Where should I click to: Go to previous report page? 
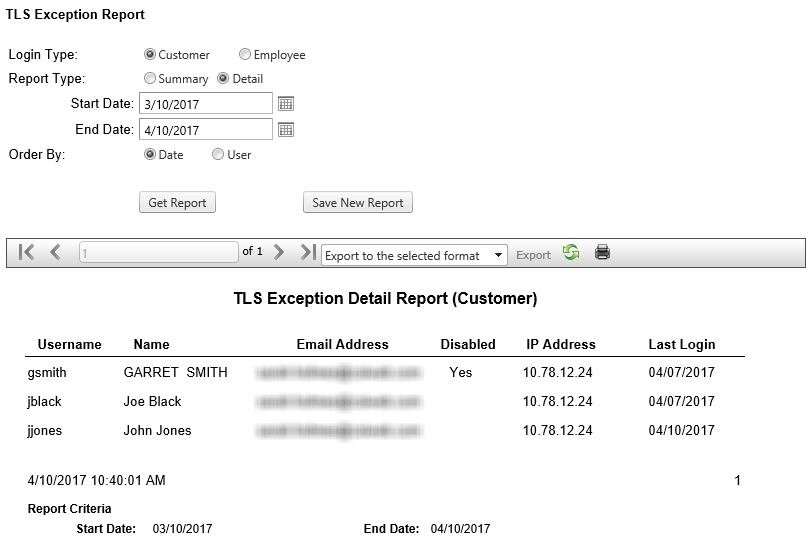tap(55, 253)
